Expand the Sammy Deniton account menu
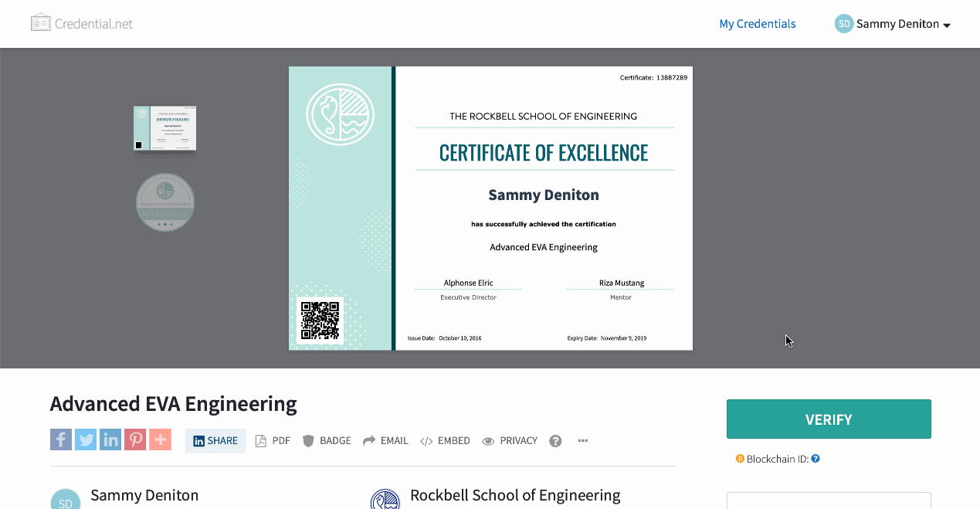980x509 pixels. click(x=893, y=24)
